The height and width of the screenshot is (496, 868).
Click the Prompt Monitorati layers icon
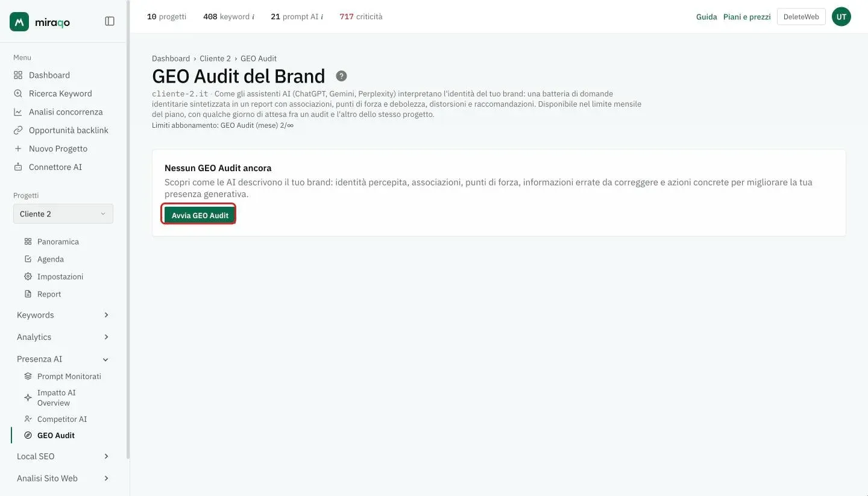(x=28, y=376)
